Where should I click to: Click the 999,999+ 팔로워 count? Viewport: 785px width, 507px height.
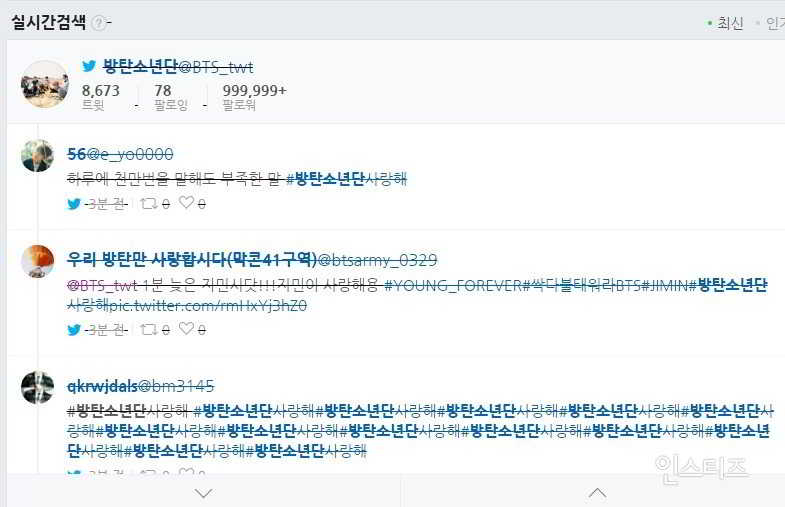[x=254, y=97]
